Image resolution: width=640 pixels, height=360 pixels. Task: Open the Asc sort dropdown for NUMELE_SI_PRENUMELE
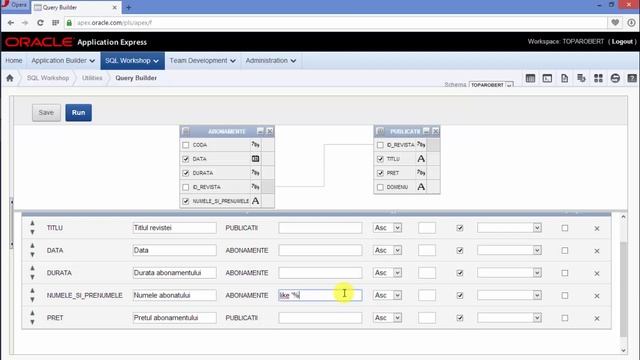(x=387, y=295)
